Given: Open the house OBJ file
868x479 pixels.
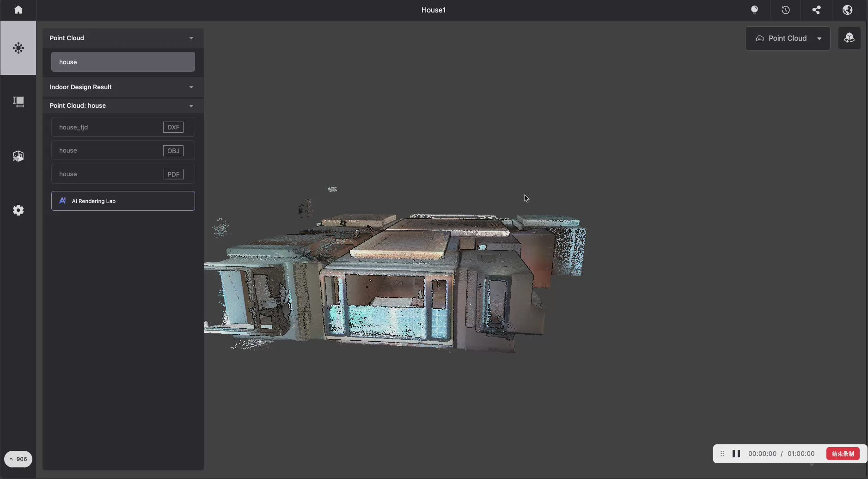Looking at the screenshot, I should click(x=123, y=150).
